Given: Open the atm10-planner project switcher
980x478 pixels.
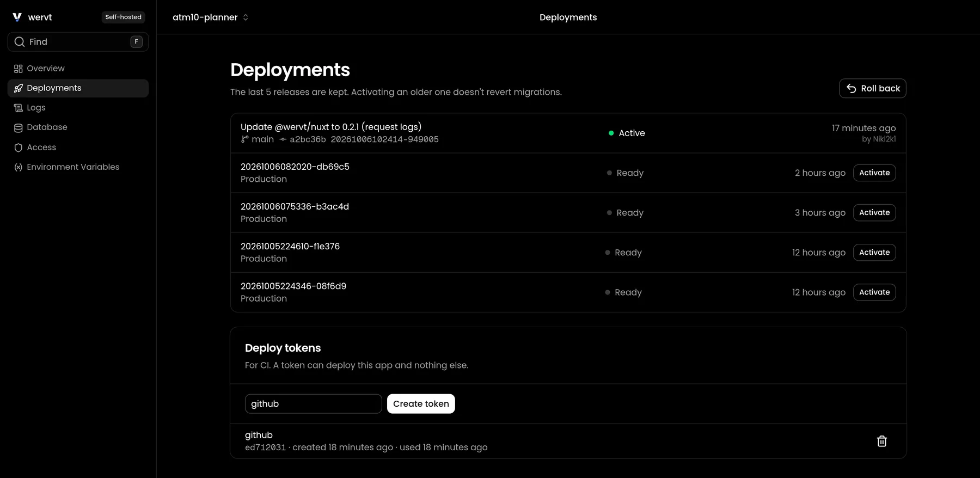Looking at the screenshot, I should click(x=211, y=17).
